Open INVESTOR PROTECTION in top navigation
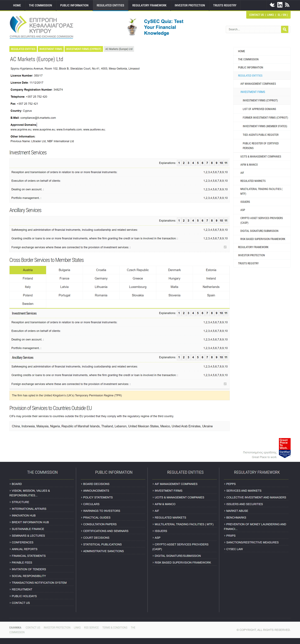The image size is (300, 644). tap(190, 5)
